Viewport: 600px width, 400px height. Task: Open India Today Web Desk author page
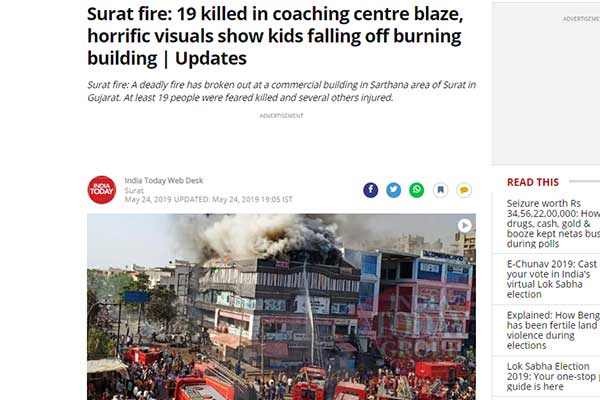[x=164, y=181]
